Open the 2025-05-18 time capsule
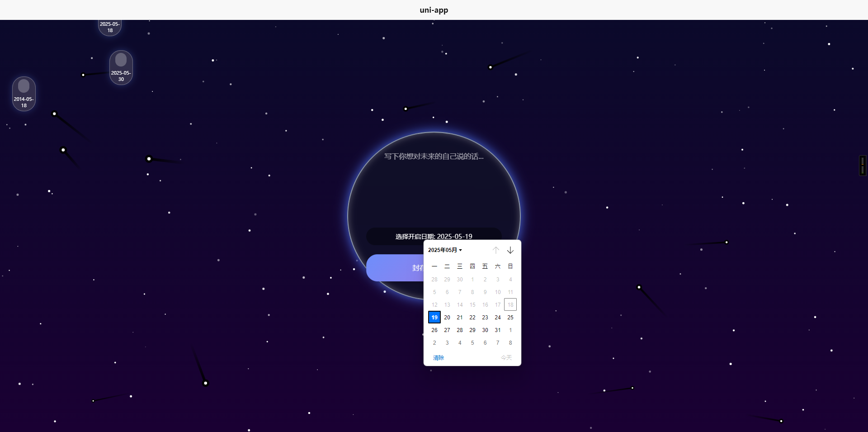This screenshot has width=868, height=432. coord(110,27)
